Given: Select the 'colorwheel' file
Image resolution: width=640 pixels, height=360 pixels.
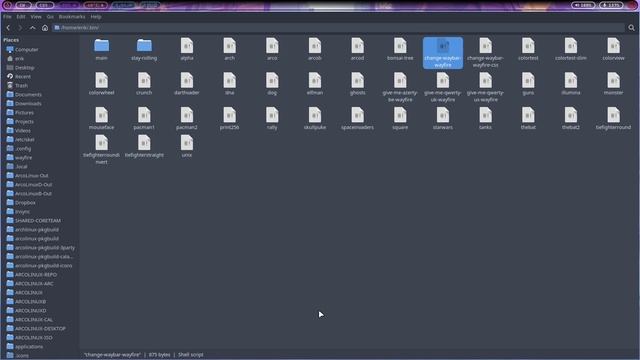Looking at the screenshot, I should (102, 84).
